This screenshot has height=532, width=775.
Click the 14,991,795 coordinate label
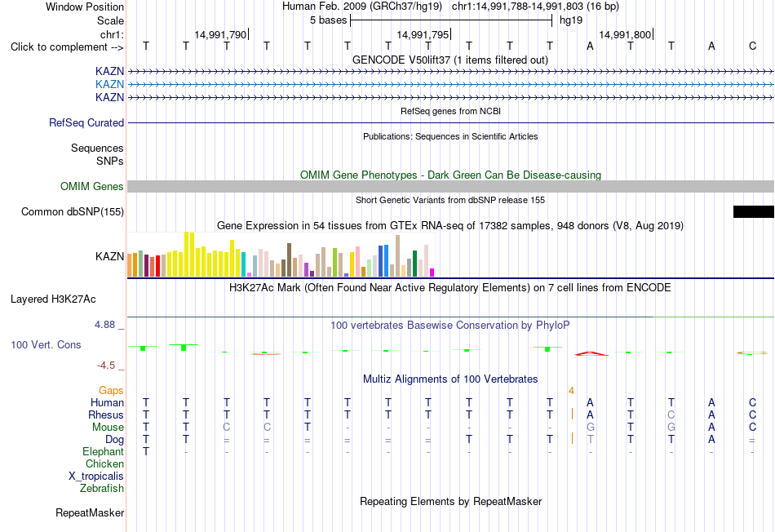pyautogui.click(x=423, y=34)
